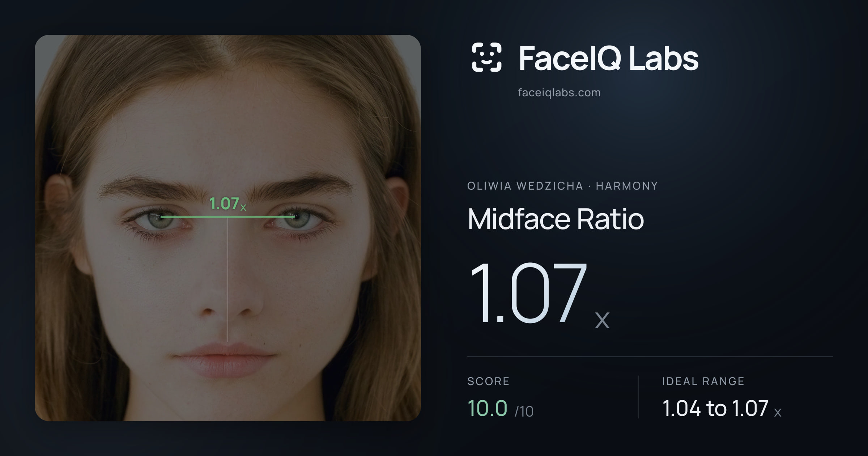Click the Midface Ratio heading

pos(556,219)
